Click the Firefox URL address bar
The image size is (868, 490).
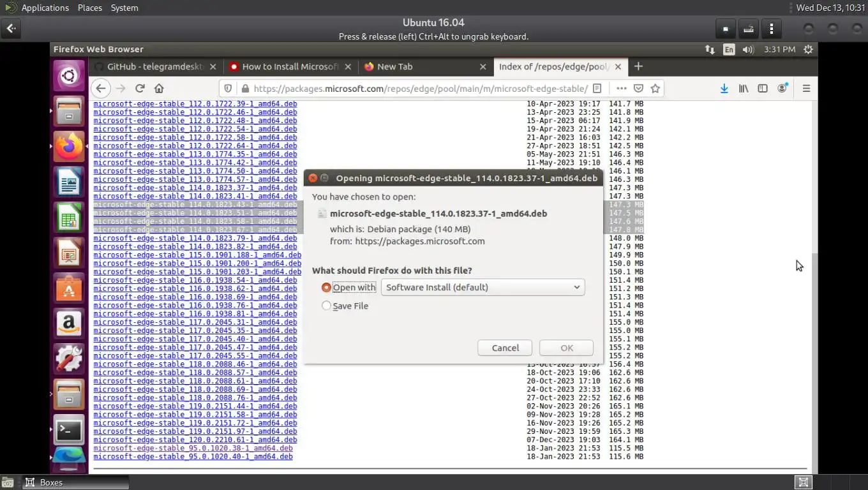click(x=419, y=89)
